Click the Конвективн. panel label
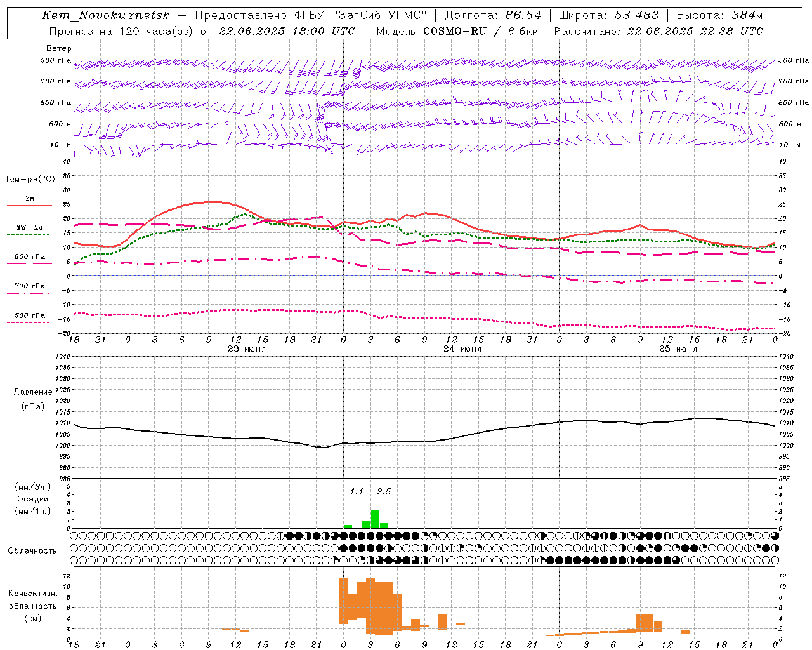Screen dimensions: 812x650 32,594
